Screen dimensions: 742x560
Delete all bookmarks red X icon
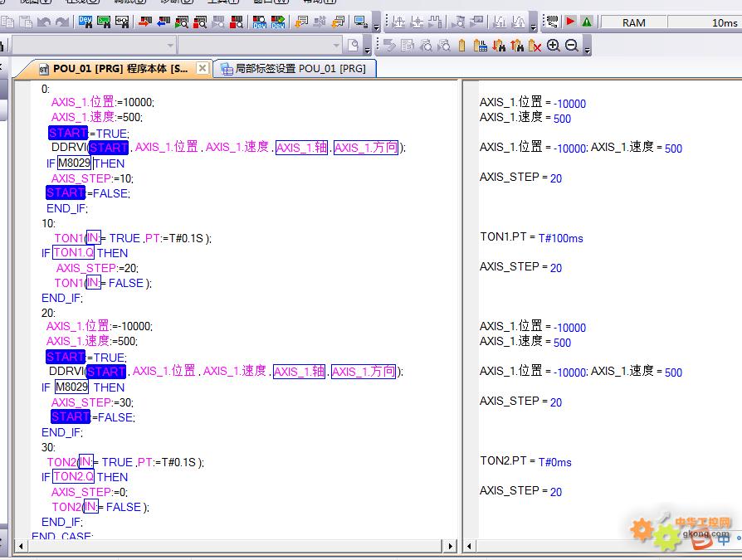click(x=535, y=46)
